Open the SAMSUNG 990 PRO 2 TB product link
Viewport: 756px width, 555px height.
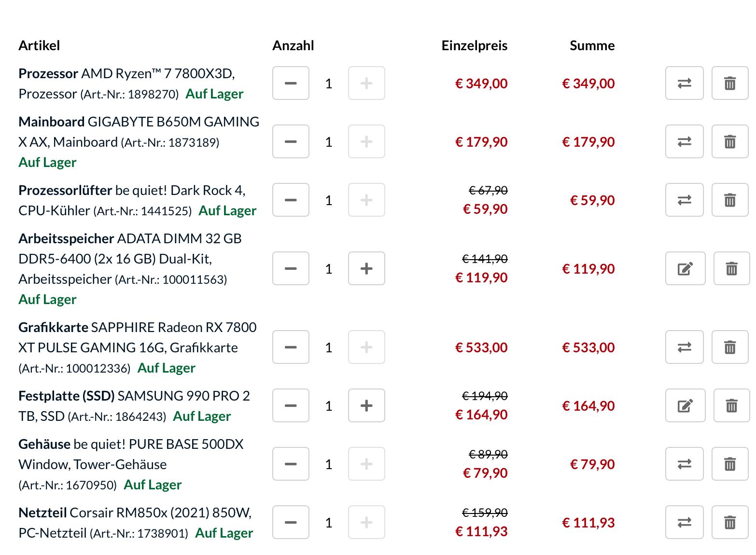pos(183,396)
